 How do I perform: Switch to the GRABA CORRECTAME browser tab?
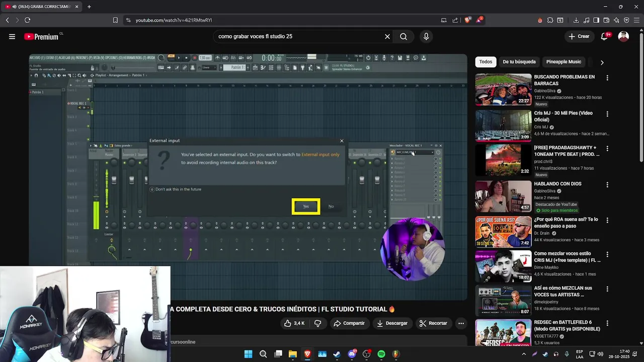[41, 7]
